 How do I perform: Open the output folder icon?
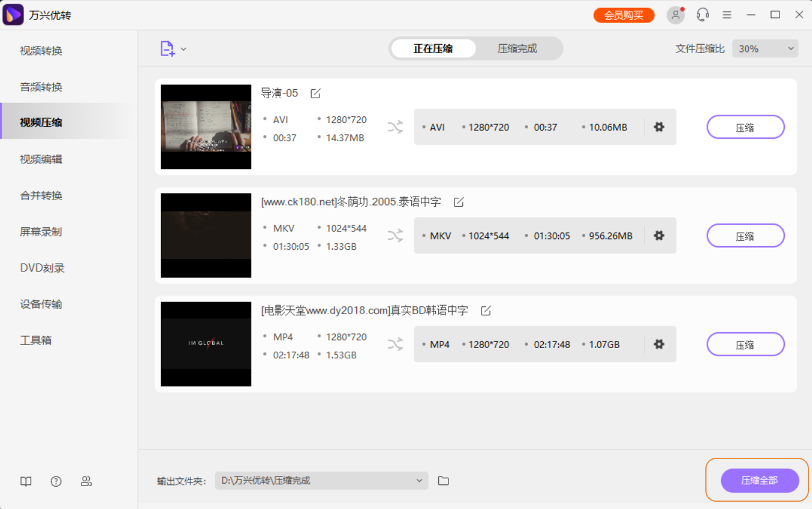(x=444, y=481)
